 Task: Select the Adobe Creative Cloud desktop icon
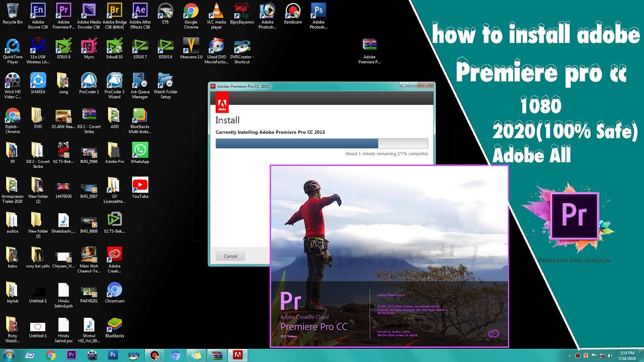coord(115,260)
